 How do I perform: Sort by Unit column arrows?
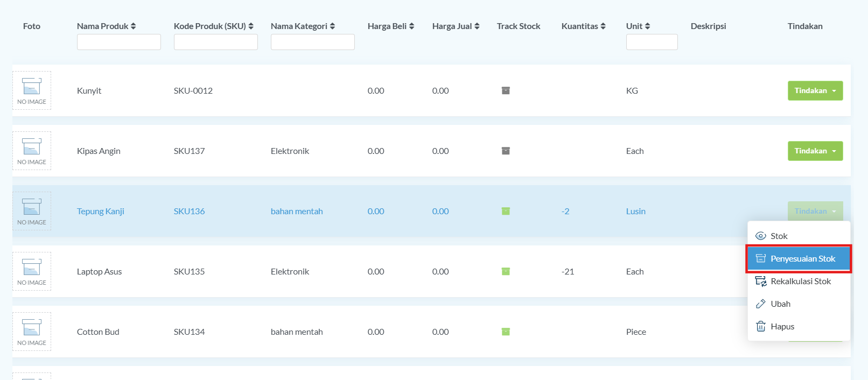pyautogui.click(x=648, y=26)
